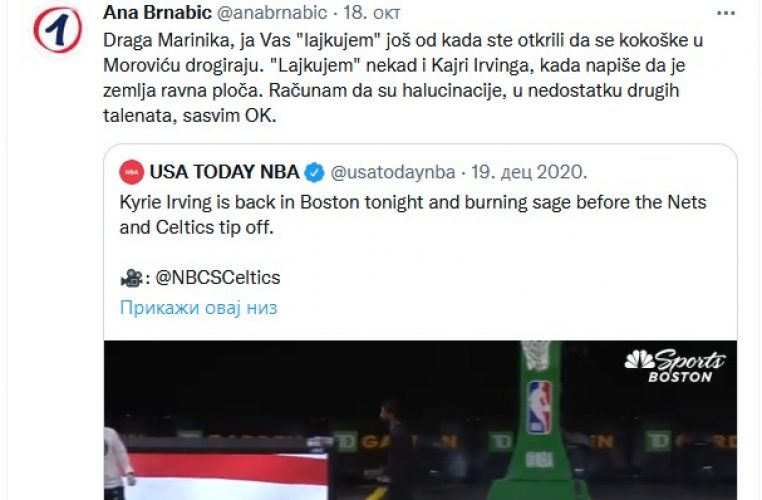Expand thread via Прикажи овај низ
The width and height of the screenshot is (762, 500).
198,308
